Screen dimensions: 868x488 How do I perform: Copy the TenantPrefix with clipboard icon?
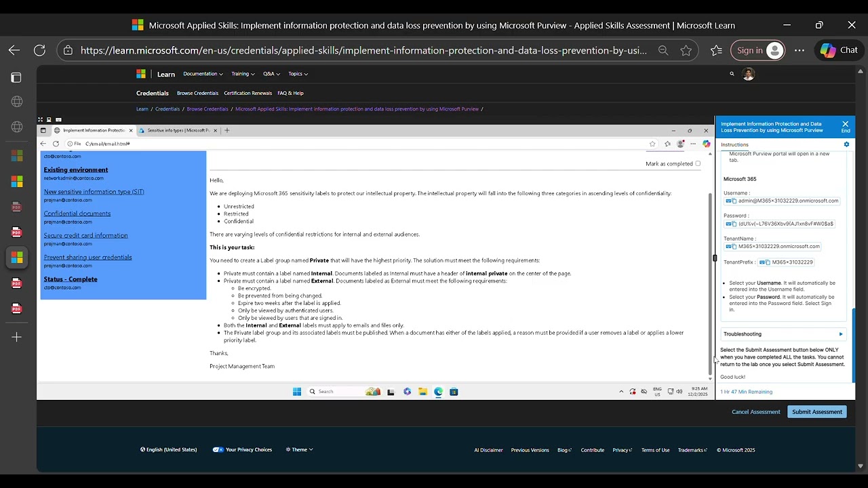pyautogui.click(x=768, y=262)
